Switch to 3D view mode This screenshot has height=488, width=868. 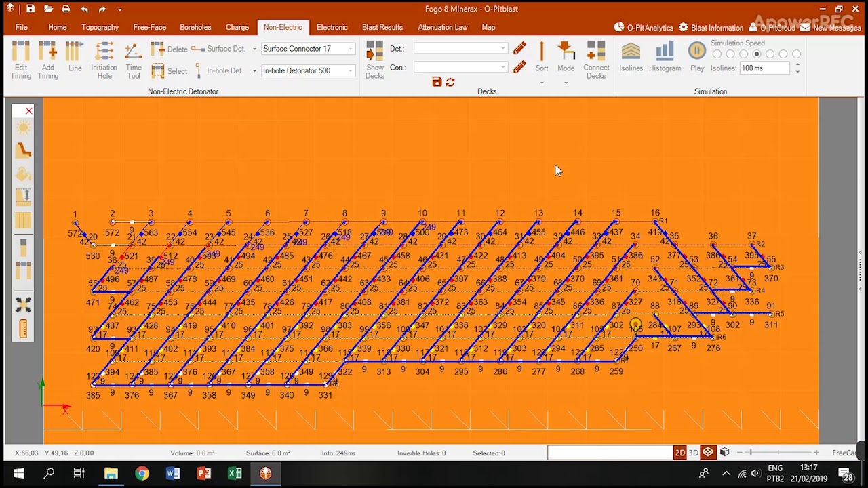(693, 453)
